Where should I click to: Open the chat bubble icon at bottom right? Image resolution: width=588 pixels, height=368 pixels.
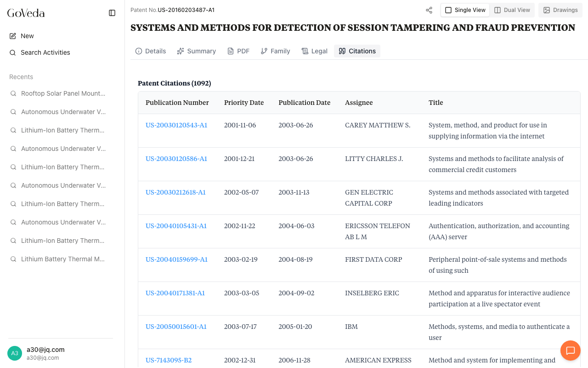pyautogui.click(x=570, y=351)
